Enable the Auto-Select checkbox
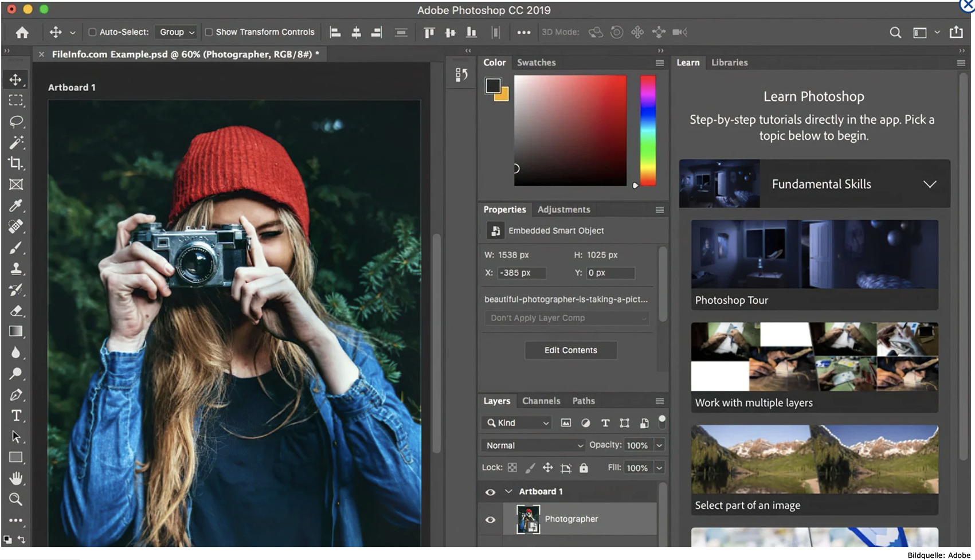 [x=92, y=32]
